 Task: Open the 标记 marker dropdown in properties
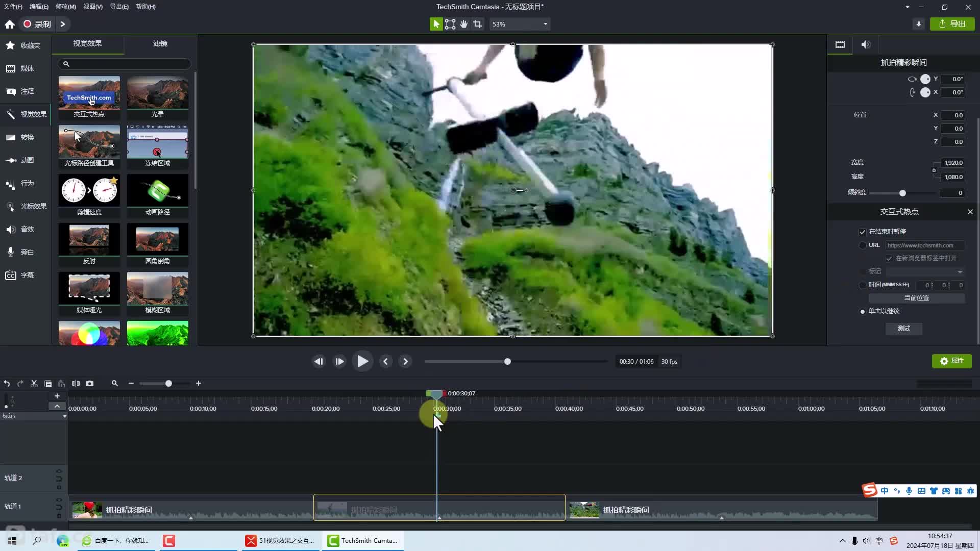[925, 271]
